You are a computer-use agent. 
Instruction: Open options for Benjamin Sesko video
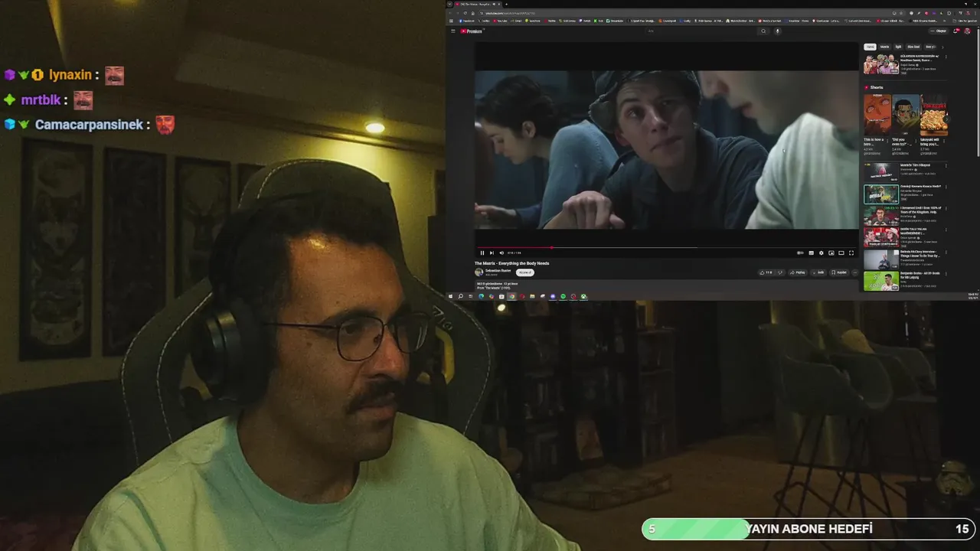(x=946, y=273)
